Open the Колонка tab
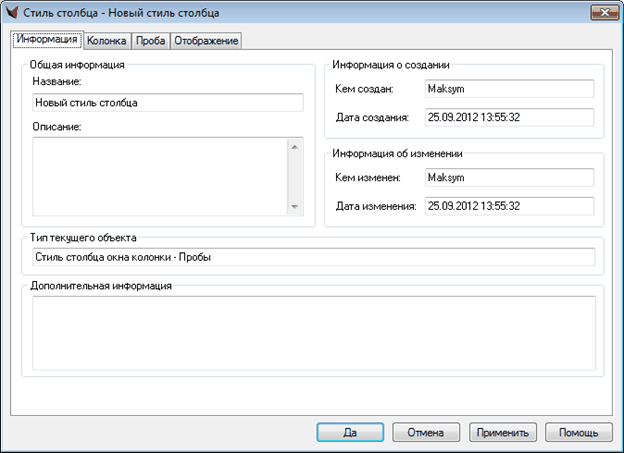Screen dimensions: 624x453 tap(106, 41)
